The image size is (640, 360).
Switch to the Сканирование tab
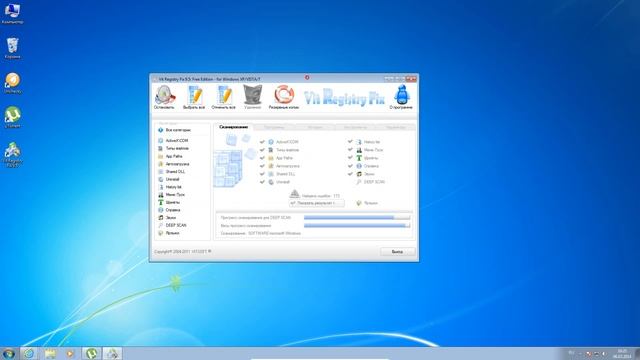[x=233, y=127]
